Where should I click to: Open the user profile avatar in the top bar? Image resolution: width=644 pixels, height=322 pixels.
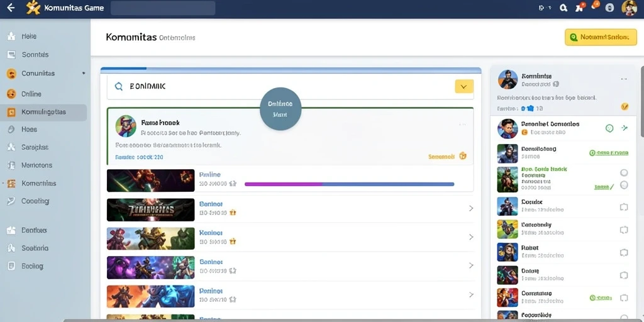click(629, 8)
